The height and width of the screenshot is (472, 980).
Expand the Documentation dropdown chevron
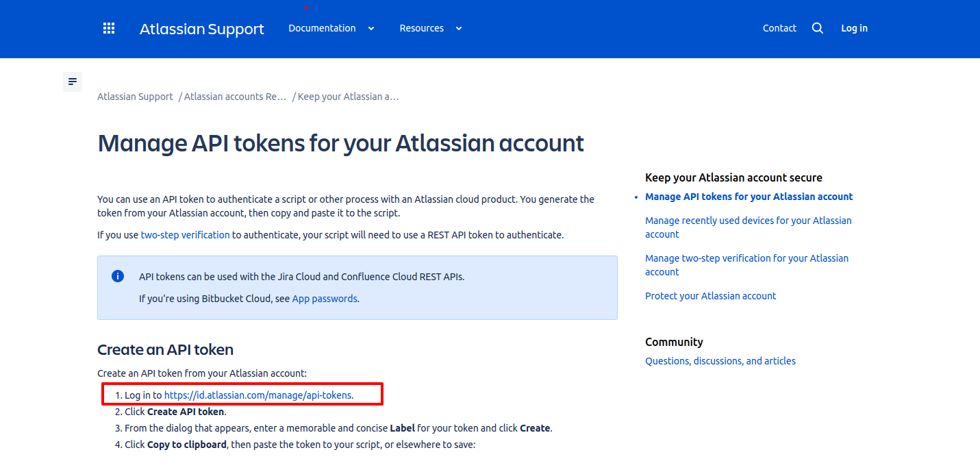point(371,29)
